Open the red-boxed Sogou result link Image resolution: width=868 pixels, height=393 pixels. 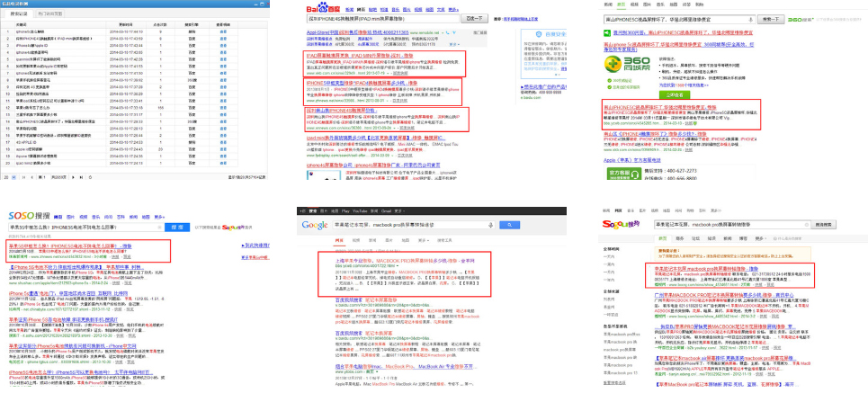(x=706, y=268)
